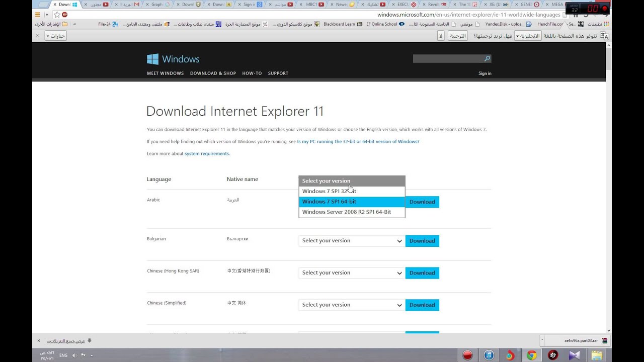Open Visual Studio taskbar icon

coord(574,355)
